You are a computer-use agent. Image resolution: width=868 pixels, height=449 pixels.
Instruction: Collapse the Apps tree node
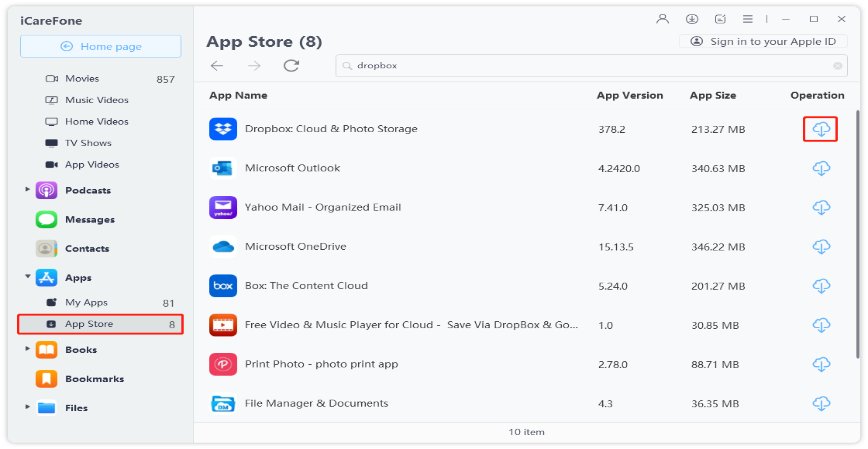[x=27, y=276]
